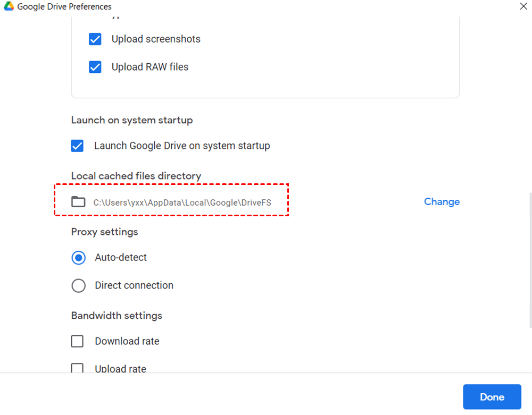Enable the Upload rate limit checkbox
Image resolution: width=532 pixels, height=415 pixels.
pos(78,368)
